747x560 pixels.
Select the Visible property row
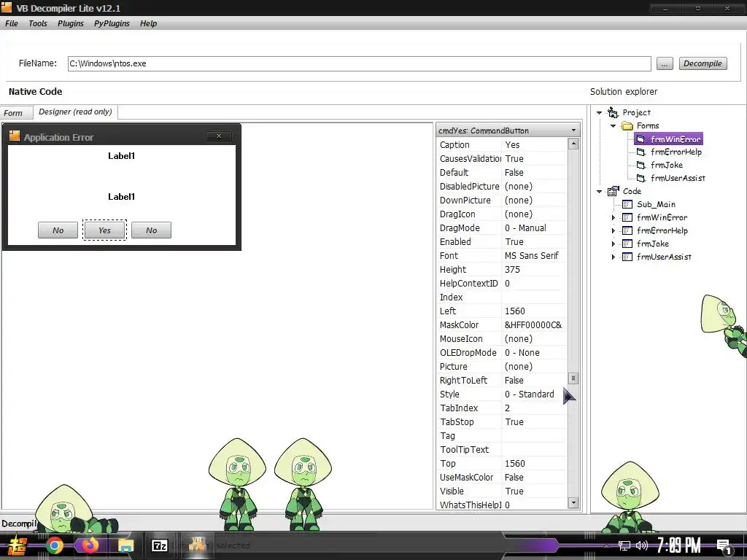pos(502,491)
